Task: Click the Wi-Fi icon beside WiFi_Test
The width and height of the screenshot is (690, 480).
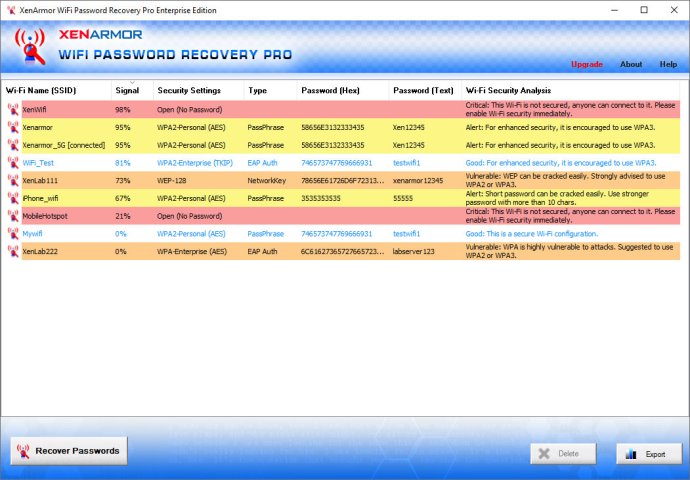Action: (x=13, y=163)
